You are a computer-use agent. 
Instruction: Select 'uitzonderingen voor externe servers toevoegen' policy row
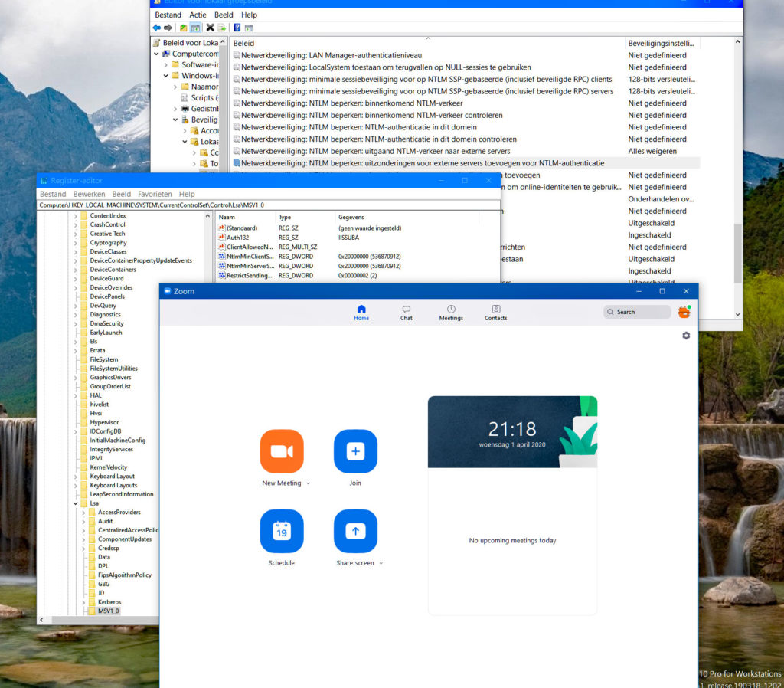(x=466, y=163)
